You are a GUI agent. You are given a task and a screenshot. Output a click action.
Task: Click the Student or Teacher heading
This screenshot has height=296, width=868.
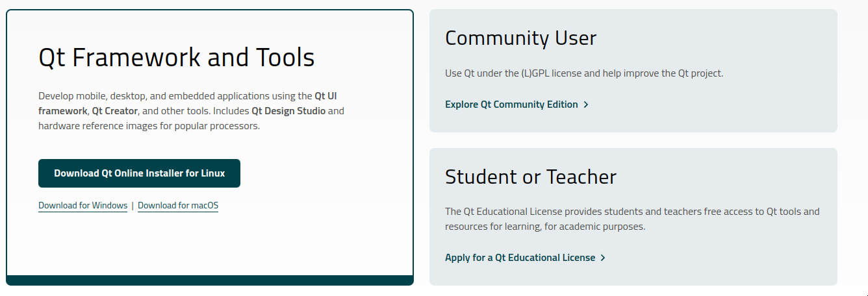pyautogui.click(x=530, y=177)
